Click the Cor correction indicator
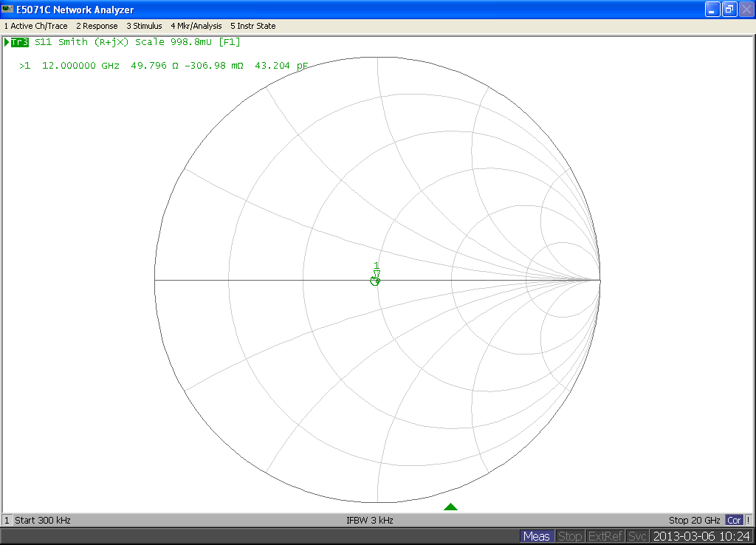Viewport: 756px width, 545px height. click(x=734, y=521)
